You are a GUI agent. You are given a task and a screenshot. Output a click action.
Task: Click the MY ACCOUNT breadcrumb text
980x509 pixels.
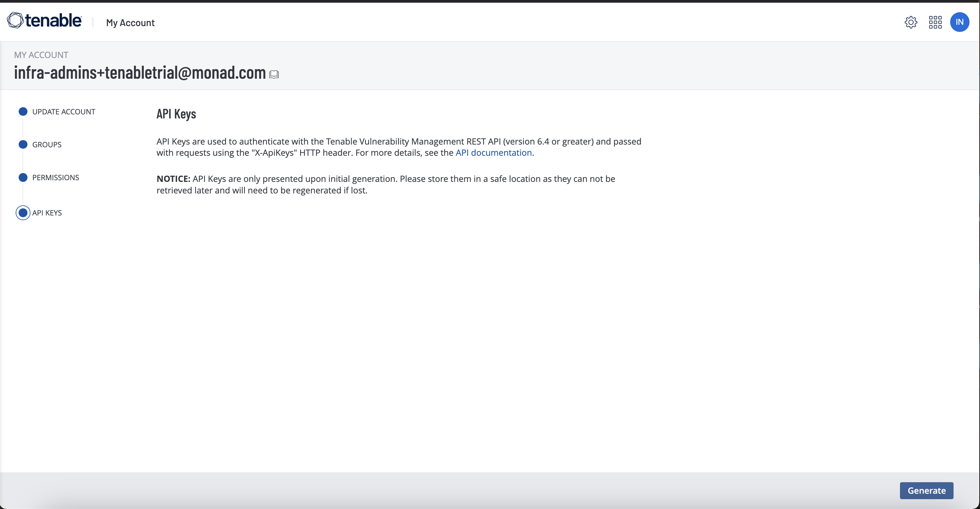point(41,55)
